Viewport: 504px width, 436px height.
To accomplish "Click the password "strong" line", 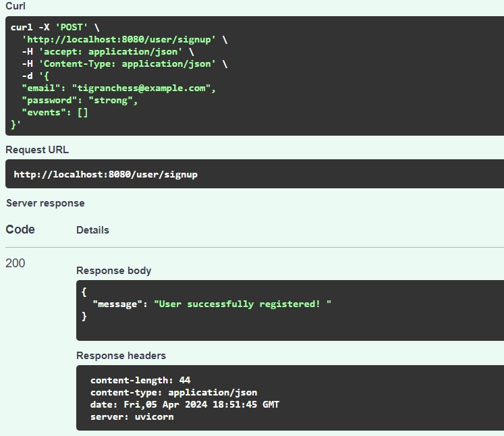I will click(x=80, y=101).
